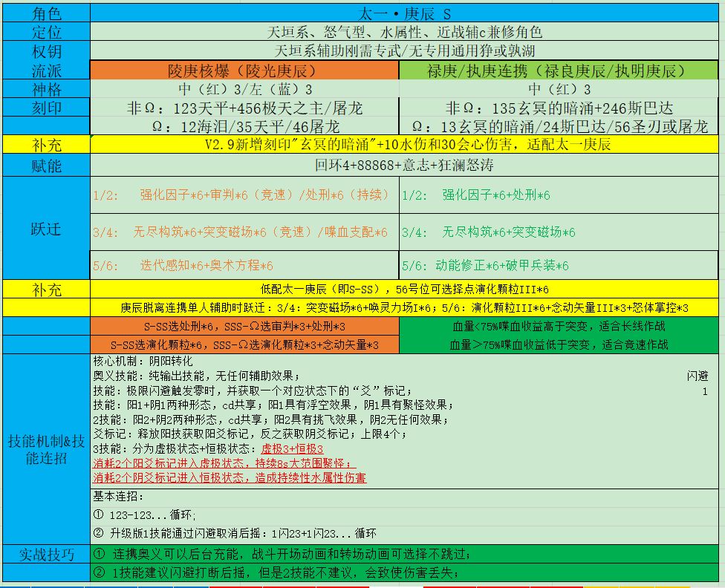The width and height of the screenshot is (725, 588).
Task: Click yellow cell starting 'V2.9新增刻印'
Action: coord(404,145)
